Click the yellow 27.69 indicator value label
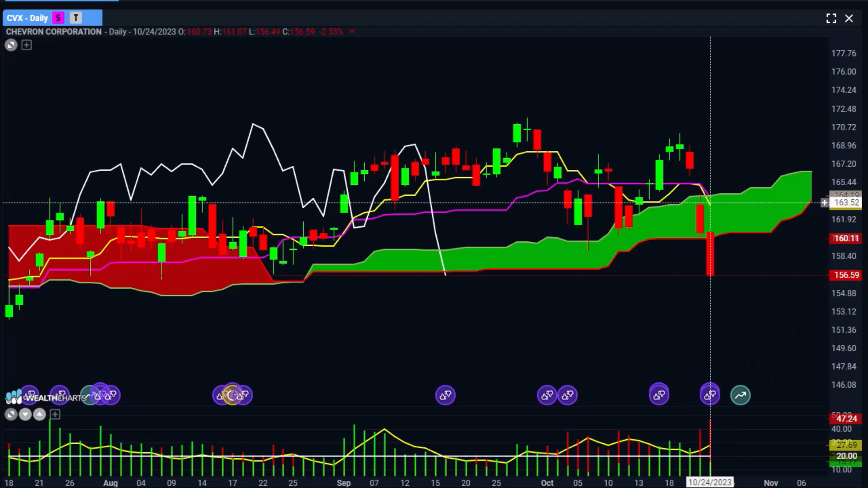The width and height of the screenshot is (868, 488). pos(845,446)
